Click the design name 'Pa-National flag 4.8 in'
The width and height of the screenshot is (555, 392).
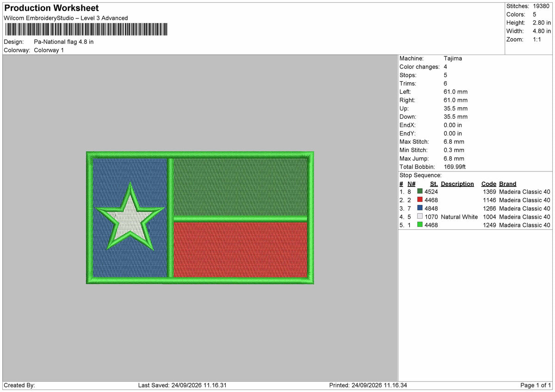(64, 42)
